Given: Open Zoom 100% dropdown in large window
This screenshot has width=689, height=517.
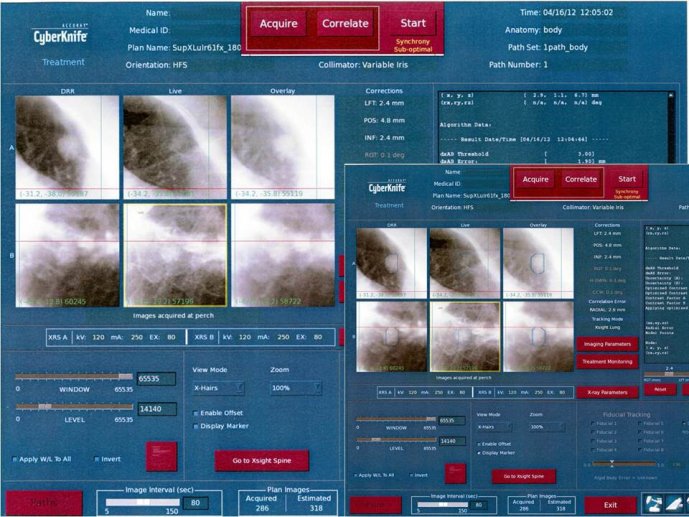Looking at the screenshot, I should pyautogui.click(x=296, y=388).
